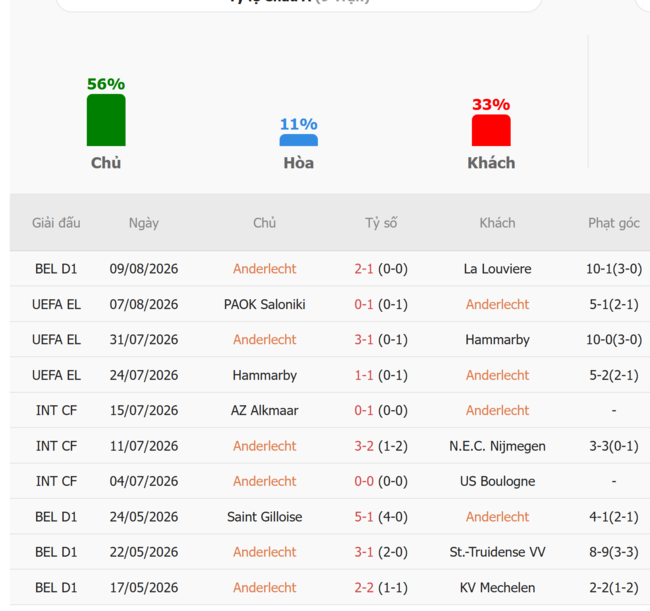This screenshot has width=650, height=611.
Task: Click BEL D1 league in 09/08/2026 row
Action: tap(56, 269)
